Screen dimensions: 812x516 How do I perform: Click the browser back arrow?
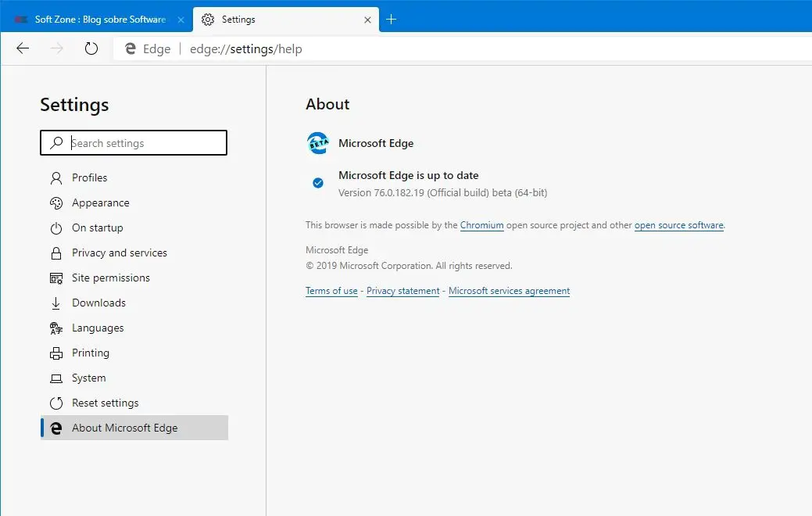coord(23,48)
